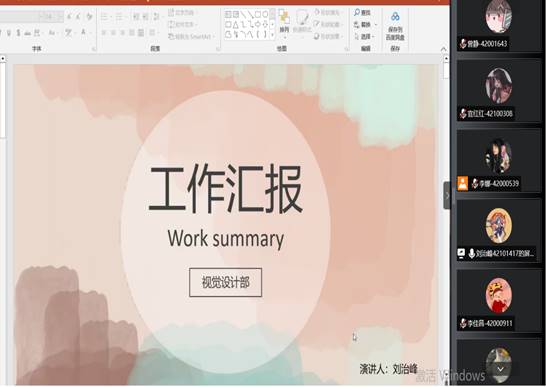The image size is (546, 387).
Task: Click microphone icon for 刘治峰42101417
Action: [x=471, y=253]
